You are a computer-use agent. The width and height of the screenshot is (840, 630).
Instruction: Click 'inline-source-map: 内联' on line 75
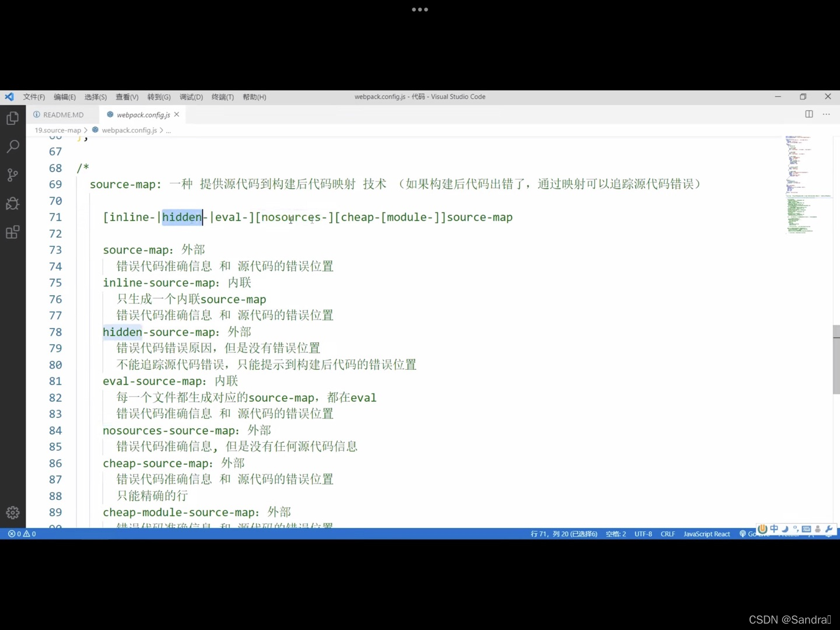point(177,283)
